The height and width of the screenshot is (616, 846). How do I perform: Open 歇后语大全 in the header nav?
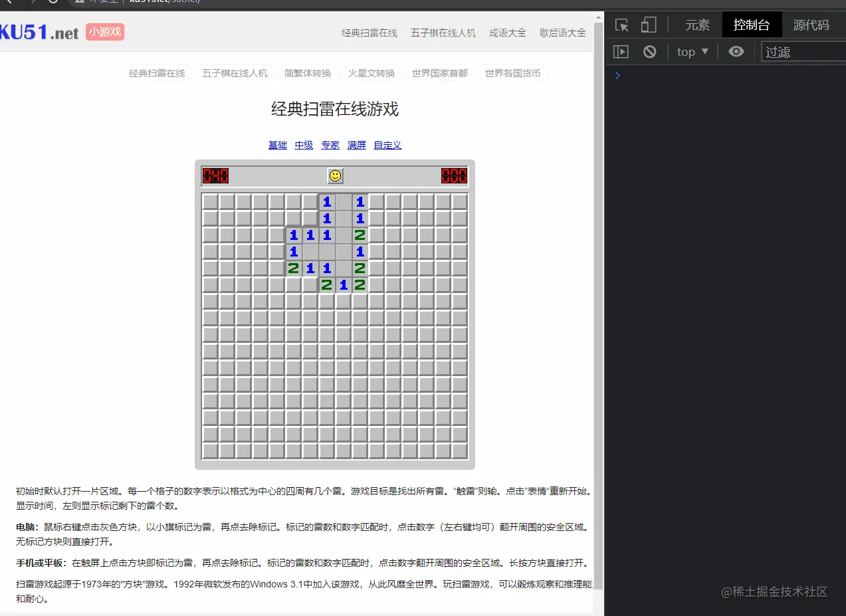563,33
